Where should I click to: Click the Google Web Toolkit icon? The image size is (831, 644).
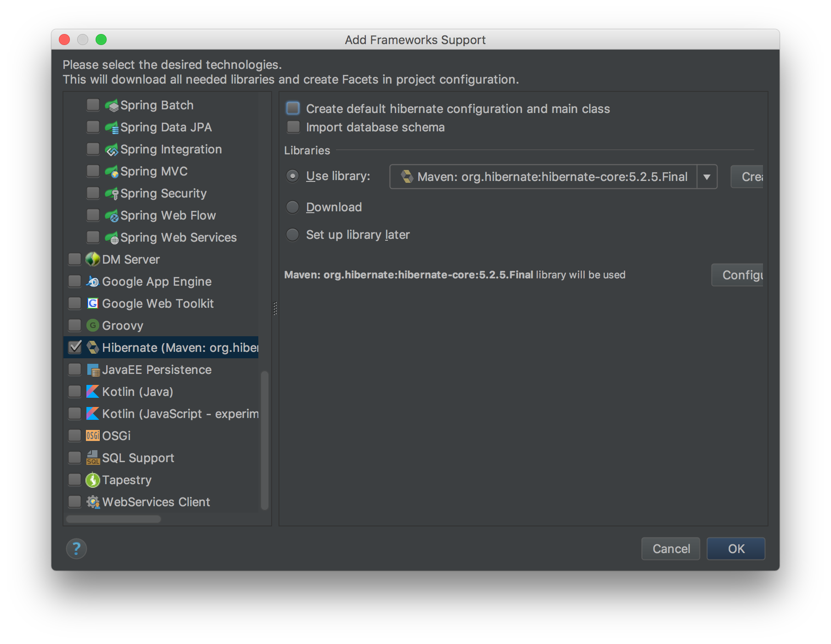click(93, 304)
